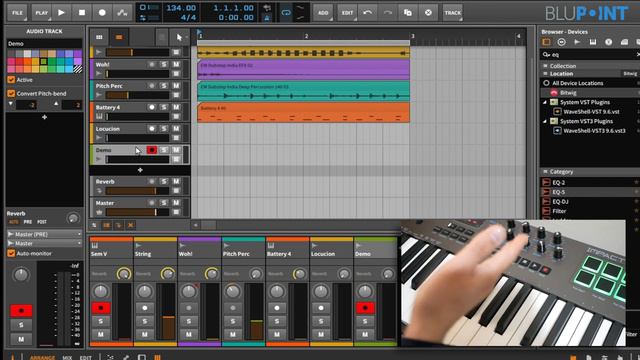Click the delete X icon in the top toolbar
Image resolution: width=640 pixels, height=360 pixels.
(428, 13)
